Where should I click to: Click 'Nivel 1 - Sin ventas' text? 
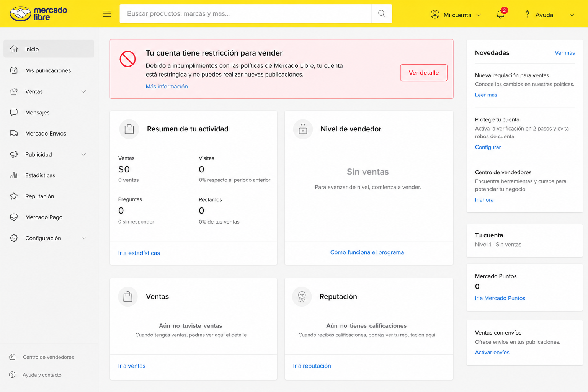coord(498,245)
